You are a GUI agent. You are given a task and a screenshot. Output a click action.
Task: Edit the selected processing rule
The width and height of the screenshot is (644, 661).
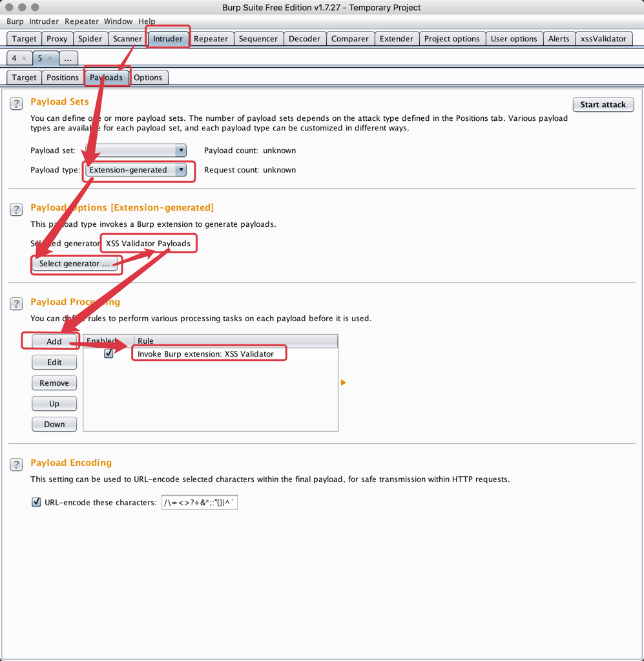coord(54,362)
